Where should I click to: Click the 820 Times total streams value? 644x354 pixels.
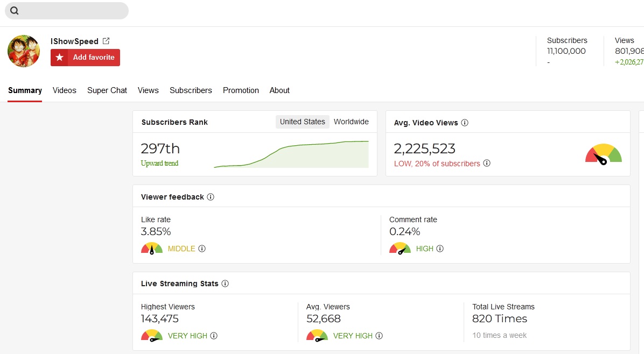tap(500, 318)
